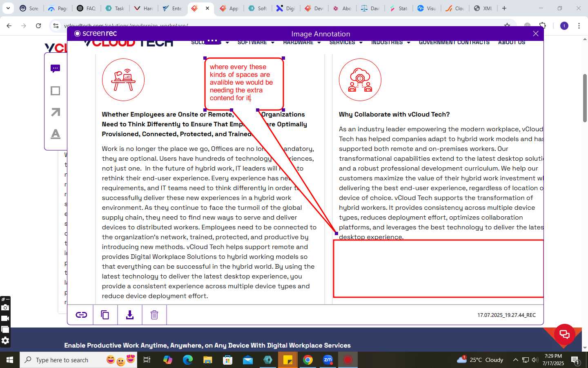Select the comment annotation tool
The image size is (588, 368).
56,69
